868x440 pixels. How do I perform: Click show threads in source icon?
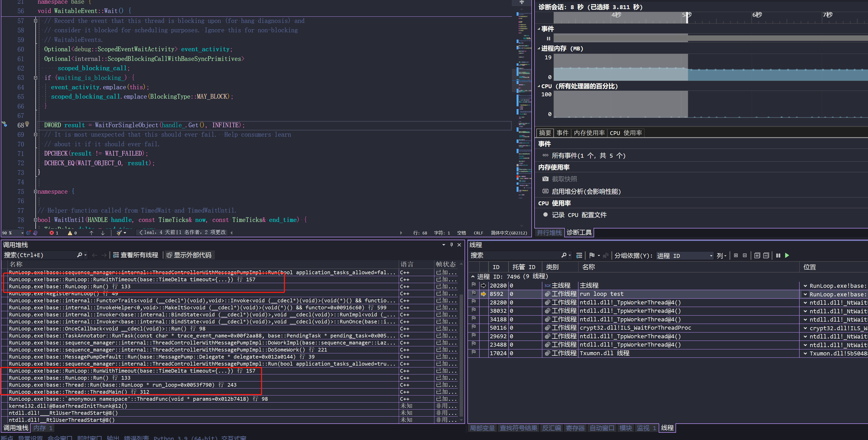click(579, 256)
